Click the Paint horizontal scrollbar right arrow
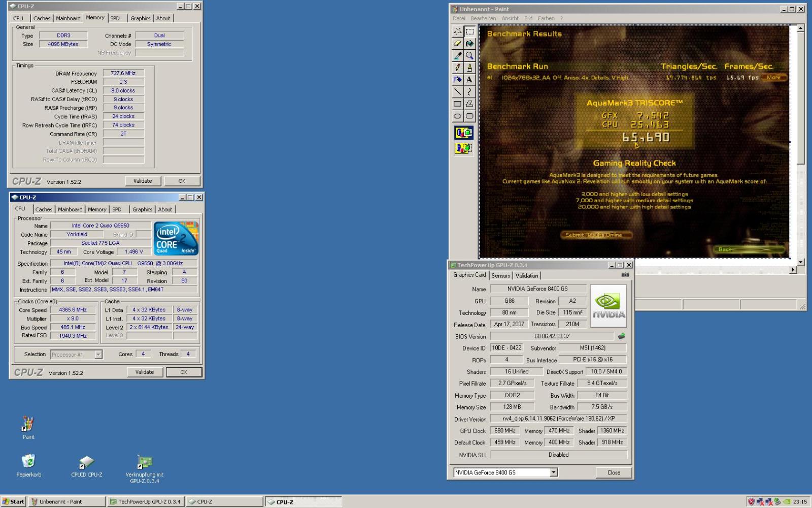812x508 pixels. tap(793, 270)
